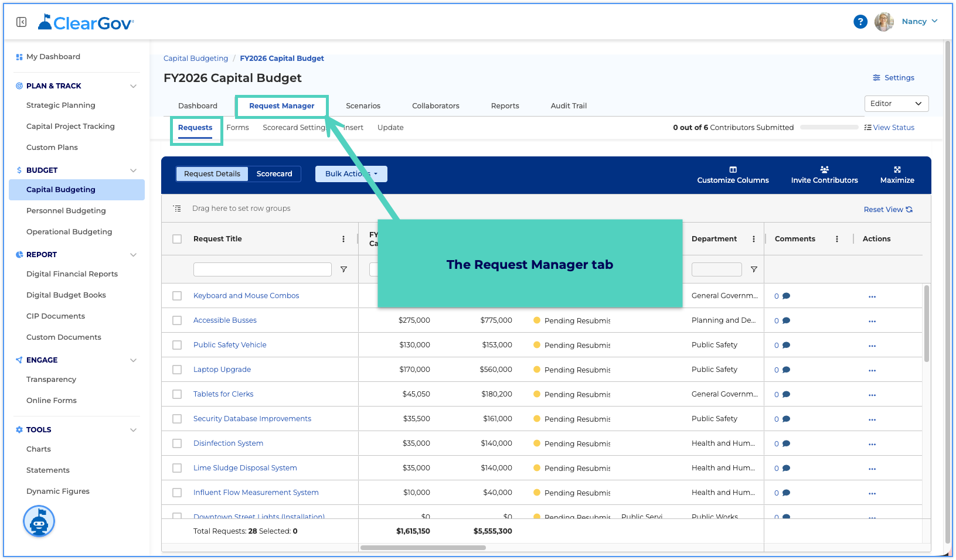Open comments for Keyboard and Mouse Combos
This screenshot has width=956, height=560.
point(783,296)
